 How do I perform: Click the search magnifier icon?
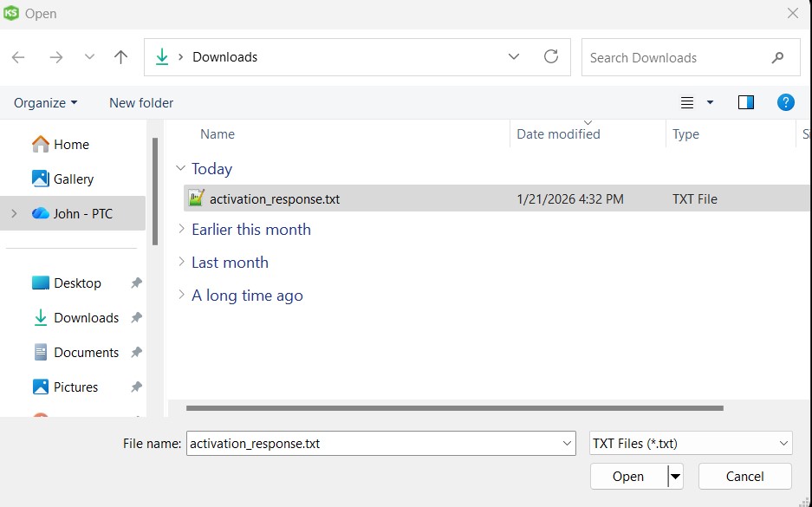click(776, 57)
